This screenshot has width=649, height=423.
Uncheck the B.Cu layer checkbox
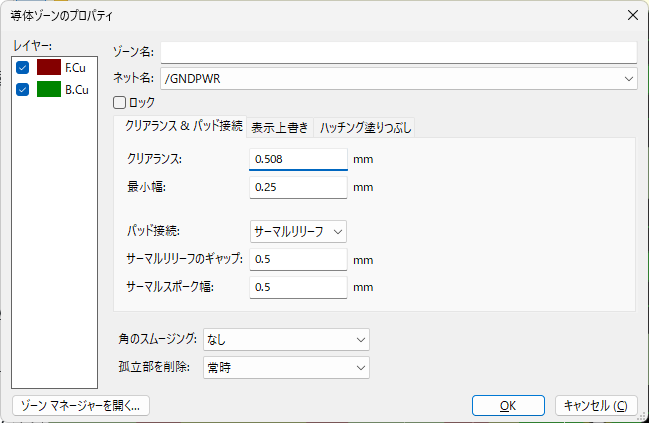click(23, 89)
